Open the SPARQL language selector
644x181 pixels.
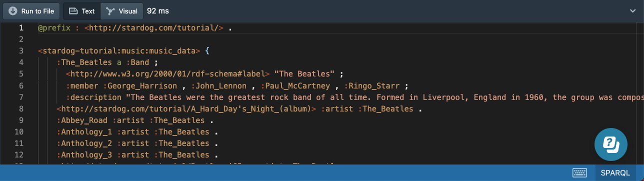[616, 172]
